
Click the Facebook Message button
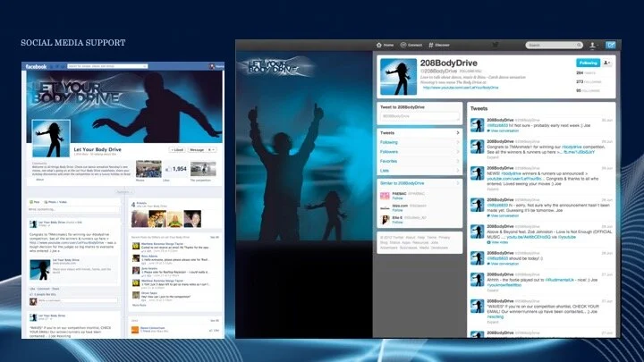click(x=197, y=150)
